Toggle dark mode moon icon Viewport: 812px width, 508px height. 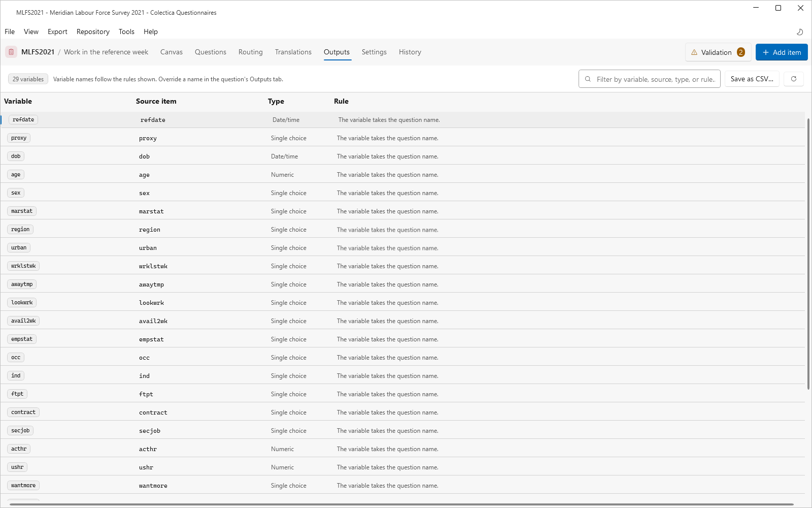(x=800, y=31)
